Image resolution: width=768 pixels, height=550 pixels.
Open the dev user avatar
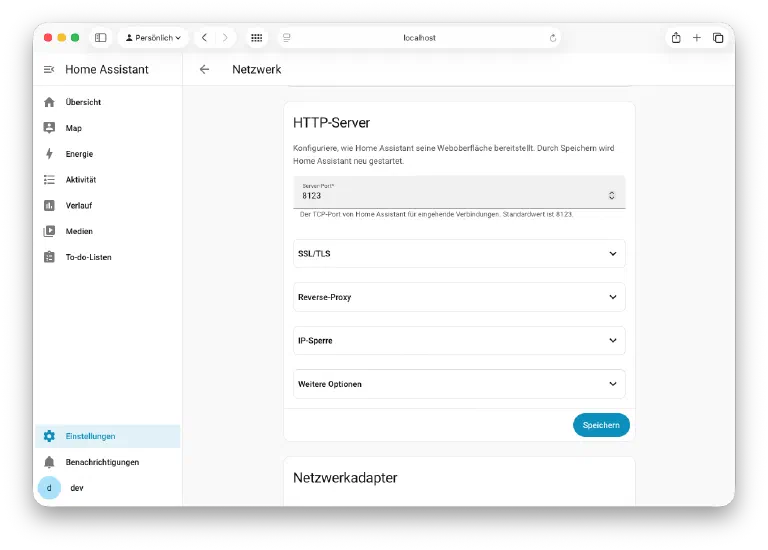(x=49, y=488)
